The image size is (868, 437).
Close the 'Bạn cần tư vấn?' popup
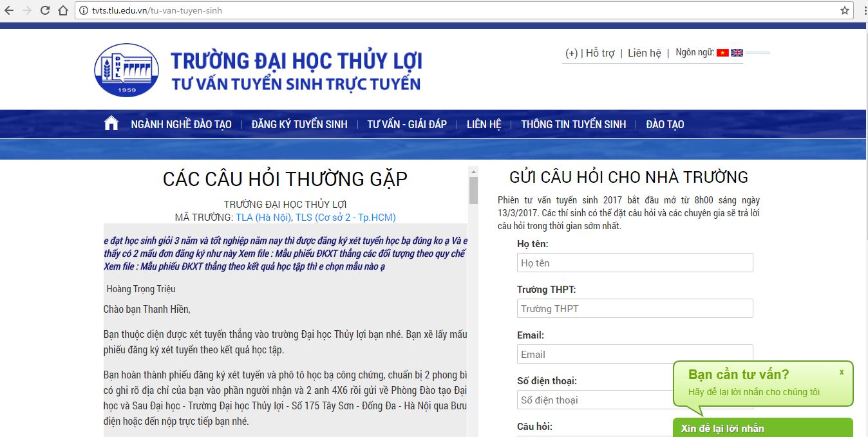click(x=841, y=372)
